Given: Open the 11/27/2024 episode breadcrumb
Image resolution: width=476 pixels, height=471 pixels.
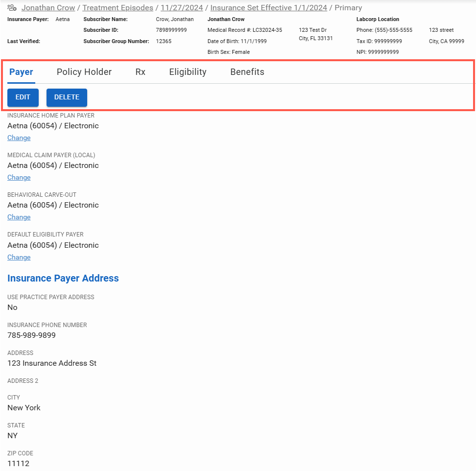Looking at the screenshot, I should [182, 8].
